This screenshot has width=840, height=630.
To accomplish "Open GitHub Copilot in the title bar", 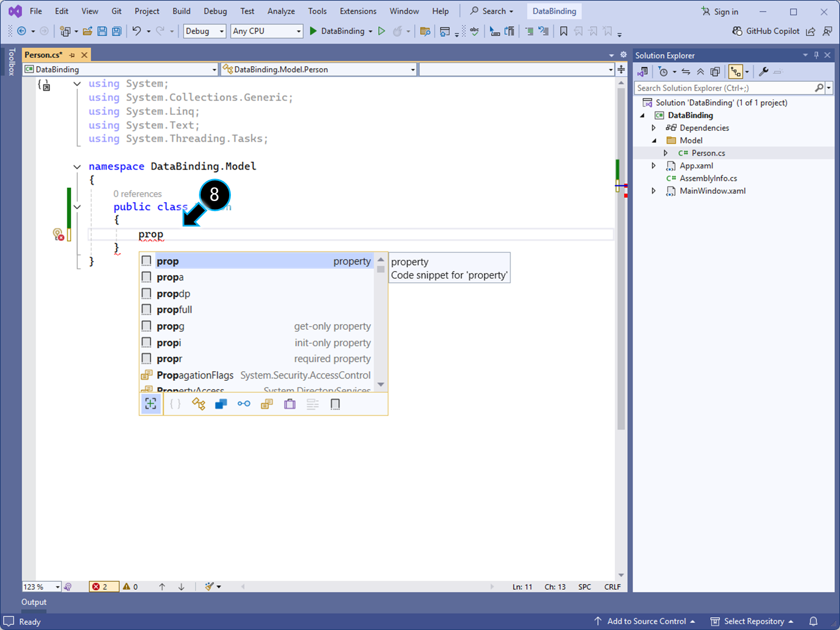I will pyautogui.click(x=766, y=31).
